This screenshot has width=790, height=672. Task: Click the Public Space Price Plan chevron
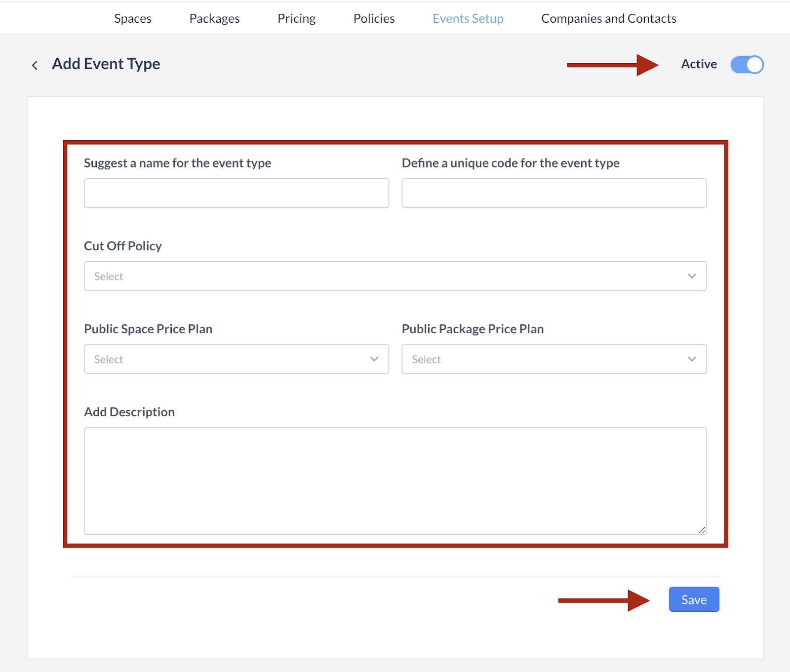pyautogui.click(x=374, y=359)
